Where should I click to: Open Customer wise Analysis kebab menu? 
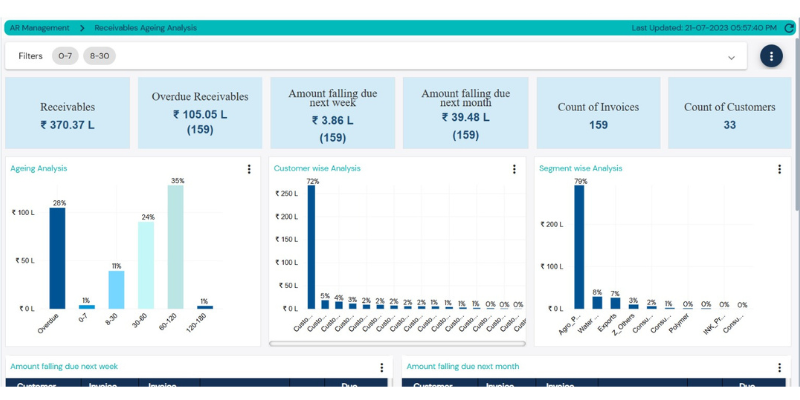point(514,169)
